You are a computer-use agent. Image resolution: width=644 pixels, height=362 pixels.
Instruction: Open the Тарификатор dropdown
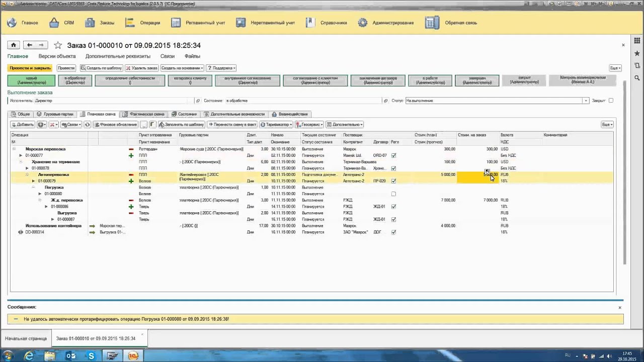[x=276, y=124]
